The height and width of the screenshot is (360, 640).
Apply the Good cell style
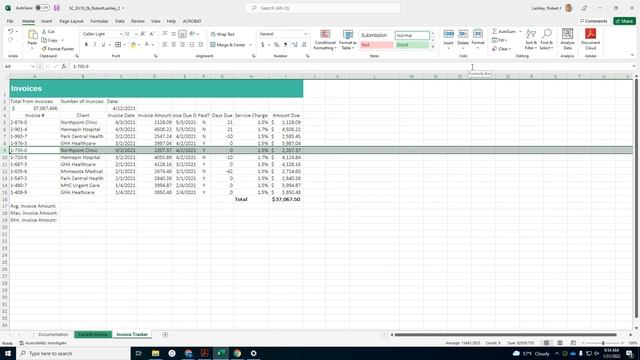412,45
